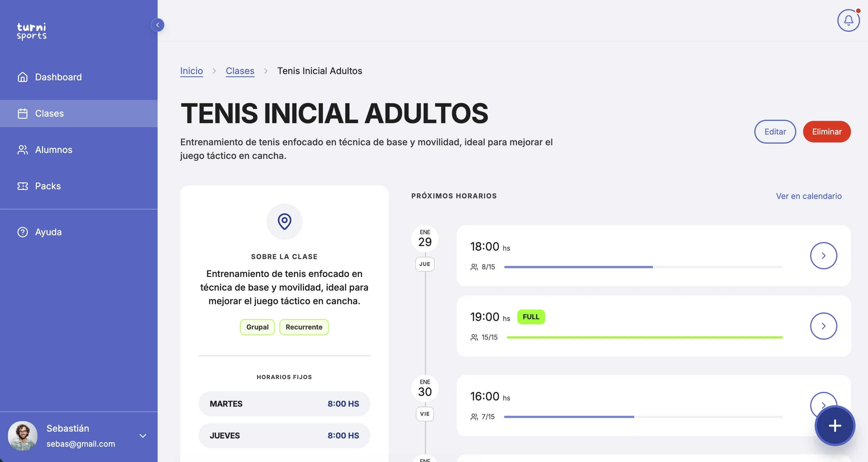Open the 18:00 hs session arrow
The width and height of the screenshot is (868, 462).
pos(823,256)
